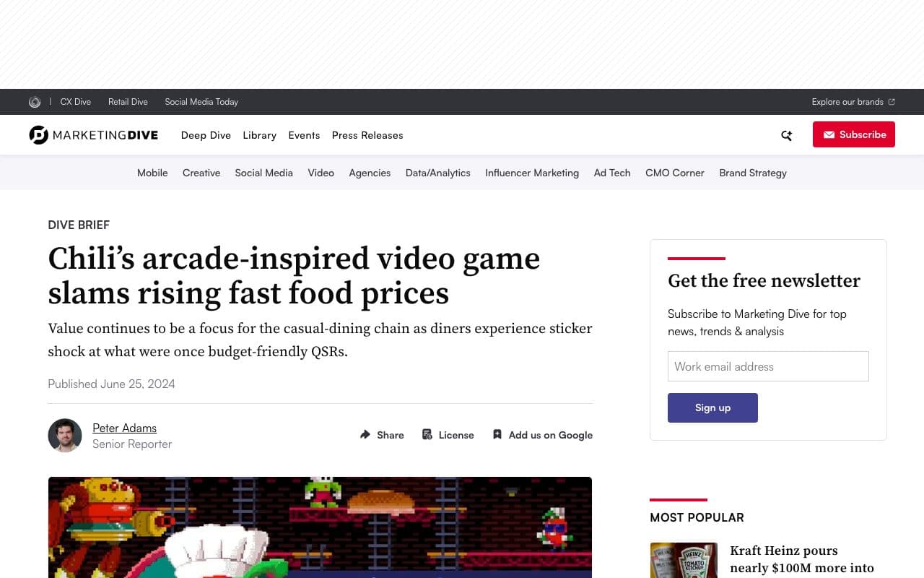This screenshot has width=924, height=578.
Task: Select the Influencer Marketing topic tab
Action: coord(532,173)
